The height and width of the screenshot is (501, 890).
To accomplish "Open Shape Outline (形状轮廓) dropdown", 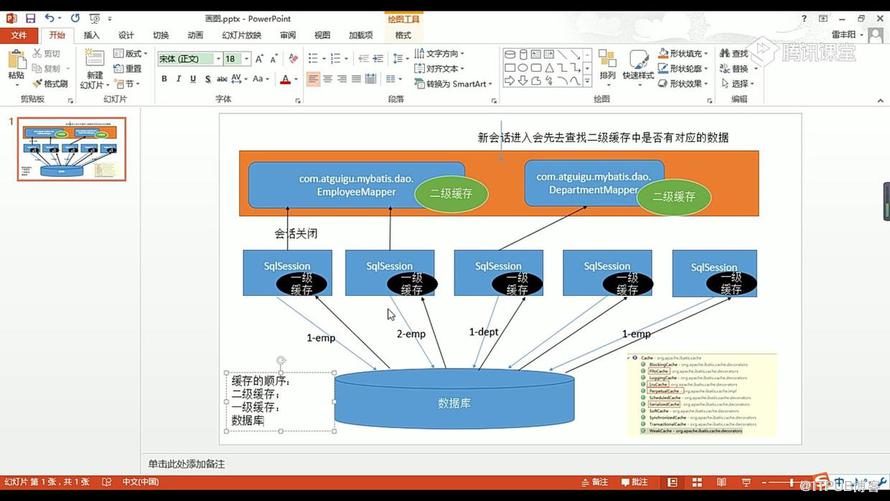I will tap(683, 68).
